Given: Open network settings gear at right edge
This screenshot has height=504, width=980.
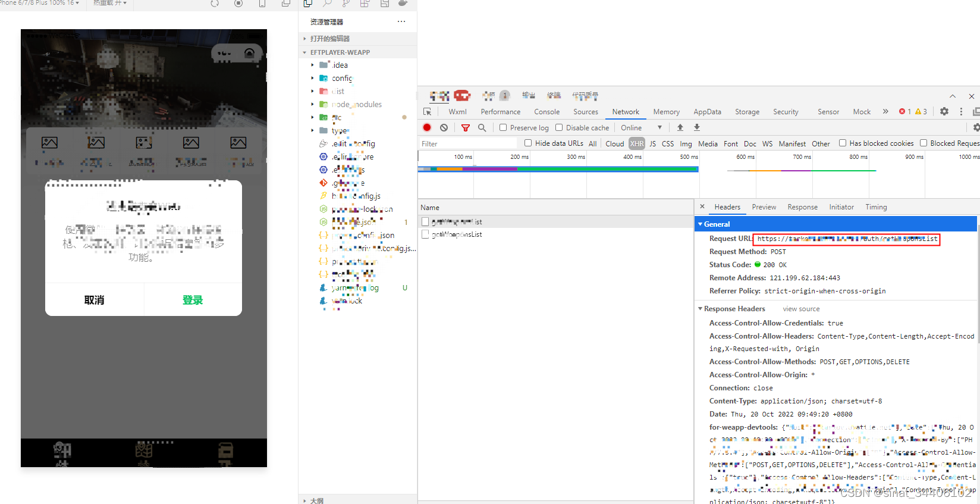Looking at the screenshot, I should click(976, 127).
